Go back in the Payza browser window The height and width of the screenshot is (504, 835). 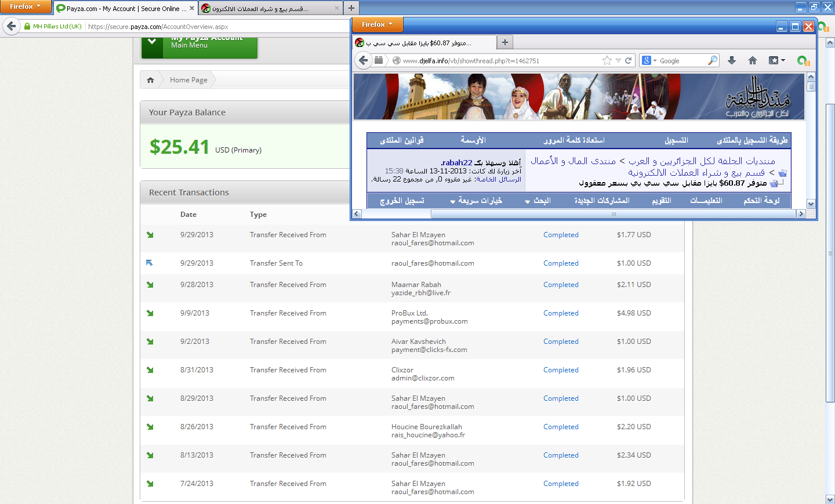[11, 26]
